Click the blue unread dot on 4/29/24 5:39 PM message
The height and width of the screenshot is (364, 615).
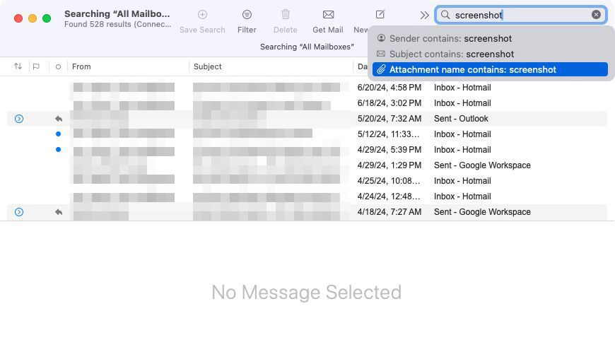click(58, 150)
